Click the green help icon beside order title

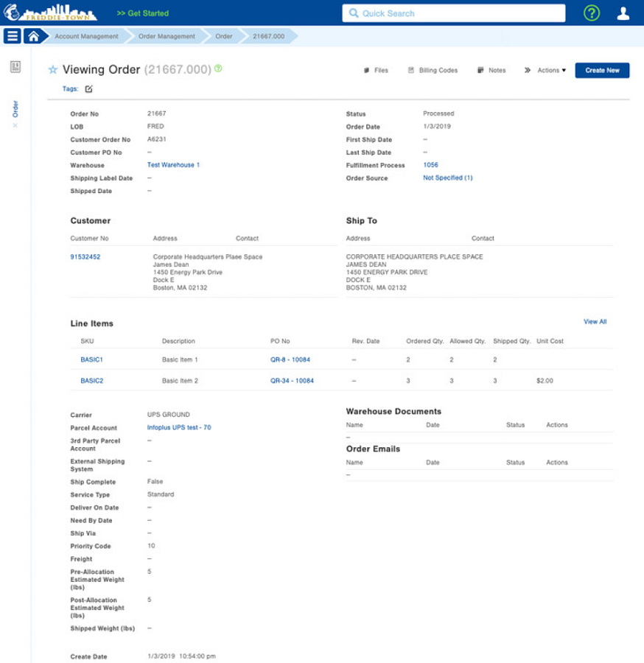pyautogui.click(x=218, y=68)
